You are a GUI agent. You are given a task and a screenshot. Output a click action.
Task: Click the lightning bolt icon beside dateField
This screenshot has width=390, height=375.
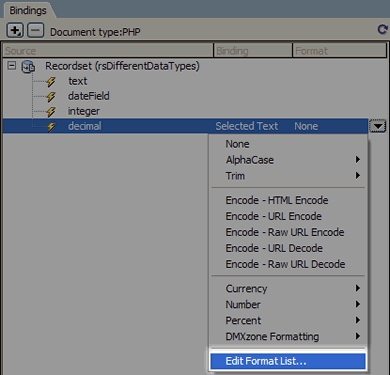pos(51,97)
